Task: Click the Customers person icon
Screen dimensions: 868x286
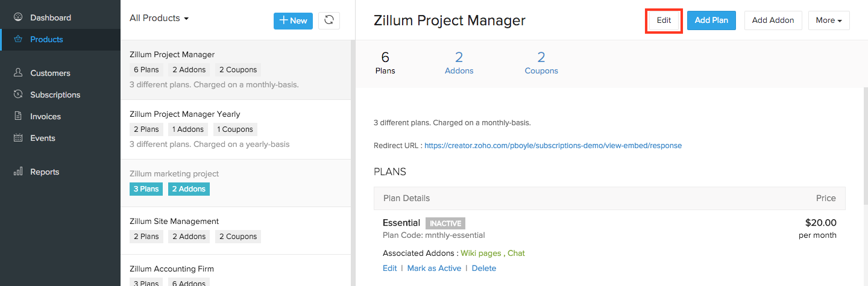Action: [18, 73]
